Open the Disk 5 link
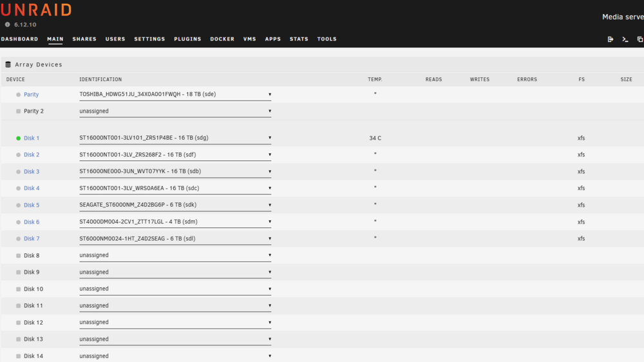Viewport: 644px width, 362px height. [32, 205]
